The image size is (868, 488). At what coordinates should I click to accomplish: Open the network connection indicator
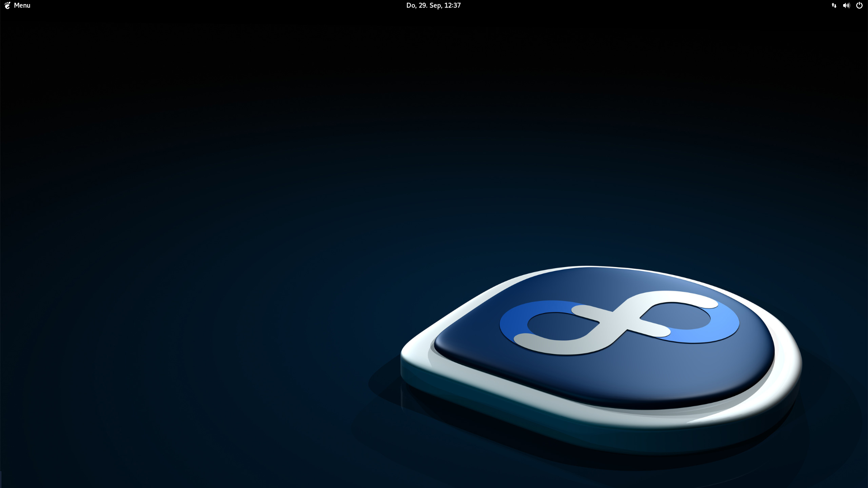point(834,5)
